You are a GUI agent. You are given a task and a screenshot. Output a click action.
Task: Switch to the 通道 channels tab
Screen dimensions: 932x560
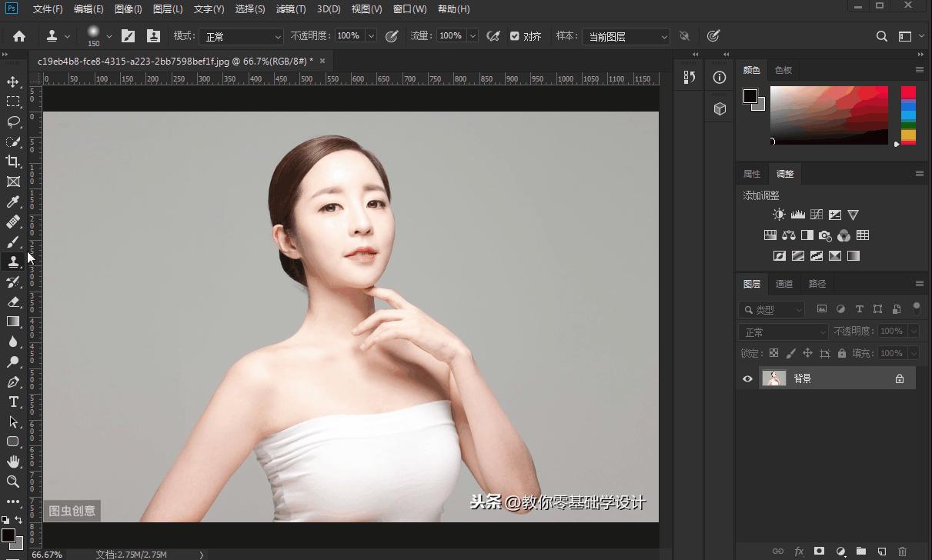[x=783, y=284]
